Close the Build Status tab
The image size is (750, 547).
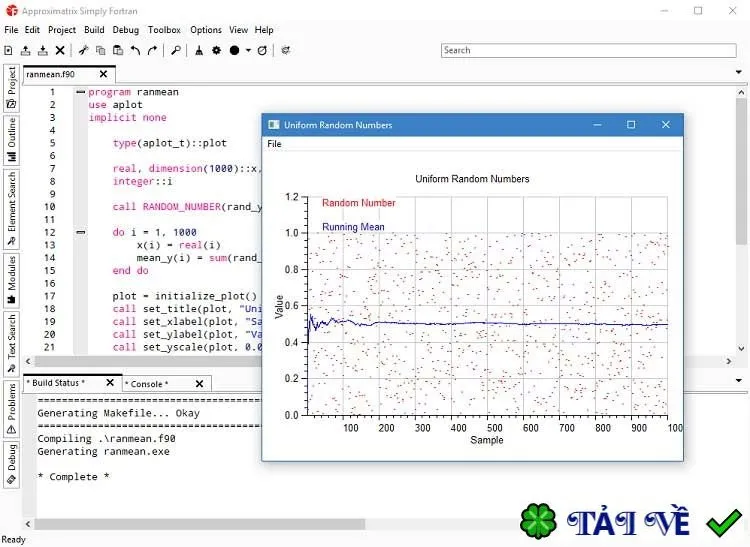[110, 383]
